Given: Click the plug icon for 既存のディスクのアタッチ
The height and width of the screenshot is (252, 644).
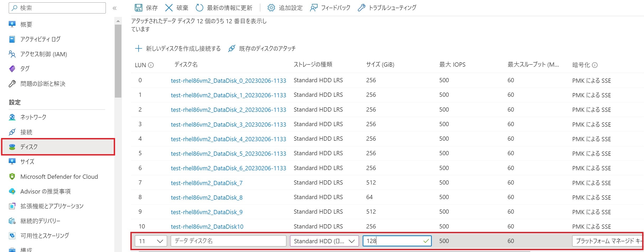Looking at the screenshot, I should [231, 48].
